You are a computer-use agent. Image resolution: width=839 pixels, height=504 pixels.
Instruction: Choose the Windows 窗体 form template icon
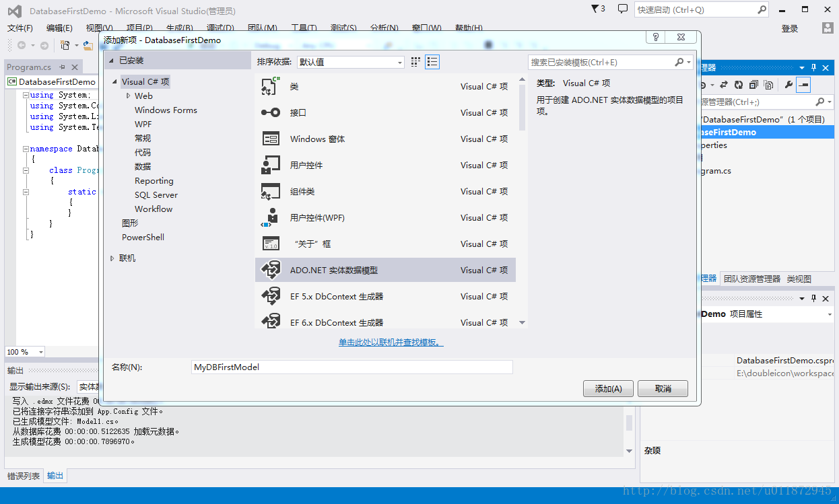(271, 139)
